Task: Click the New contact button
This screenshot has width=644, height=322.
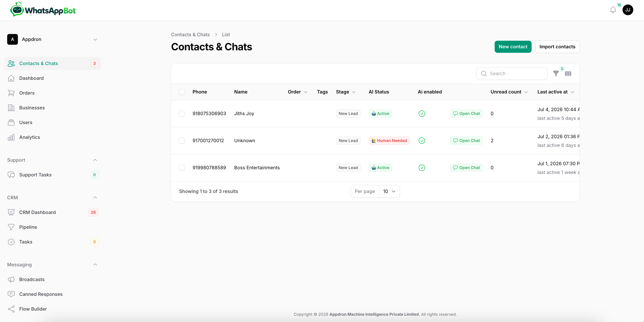Action: pyautogui.click(x=513, y=47)
